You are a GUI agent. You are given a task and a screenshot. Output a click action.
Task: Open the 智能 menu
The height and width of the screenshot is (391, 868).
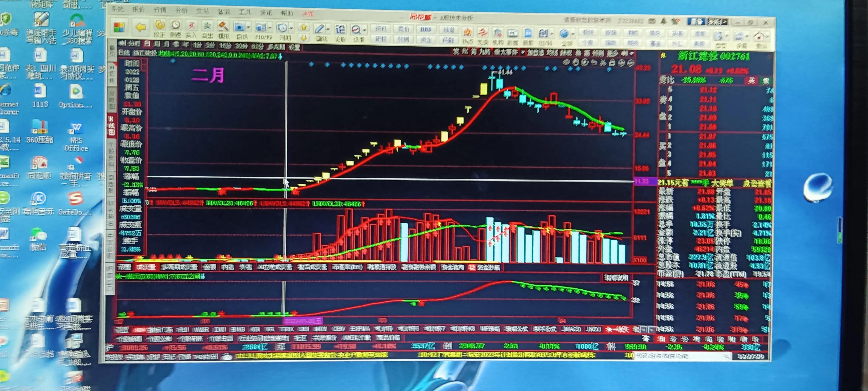click(x=224, y=12)
